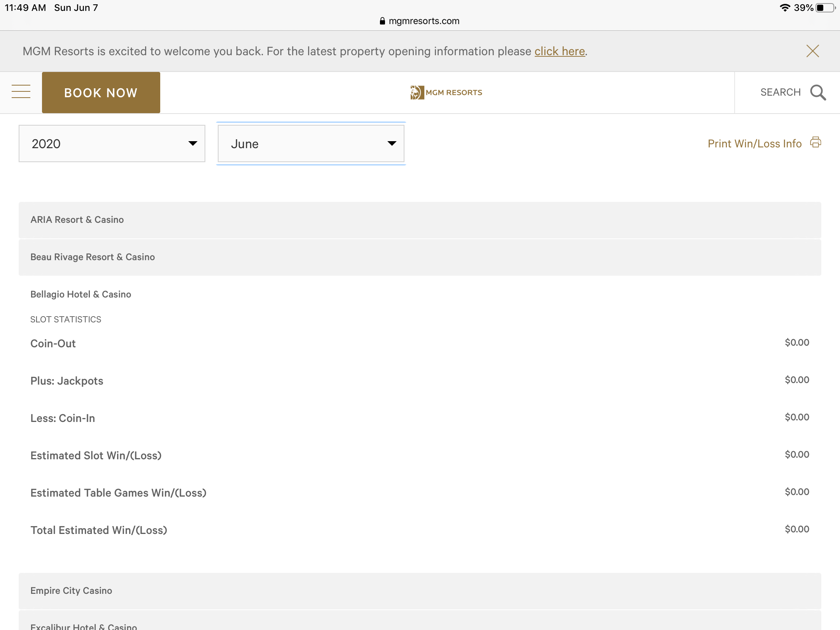Select the Plus: Jackpots label
The width and height of the screenshot is (840, 630).
(67, 381)
